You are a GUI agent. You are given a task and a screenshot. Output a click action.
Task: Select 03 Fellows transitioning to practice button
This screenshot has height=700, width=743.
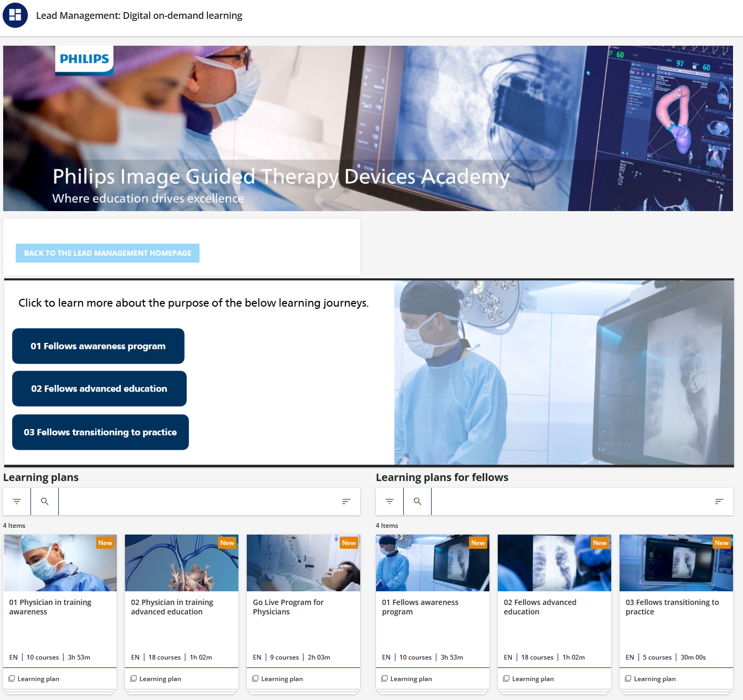100,432
